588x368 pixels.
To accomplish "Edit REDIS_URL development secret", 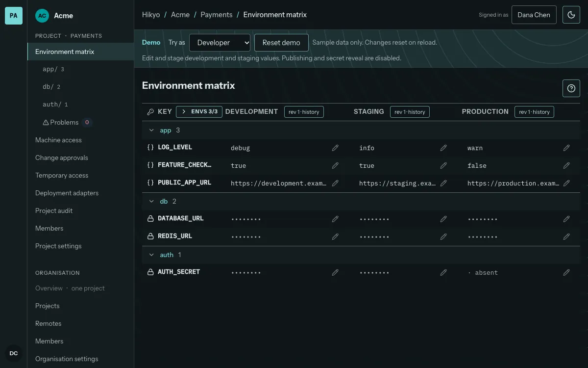I will 335,237.
